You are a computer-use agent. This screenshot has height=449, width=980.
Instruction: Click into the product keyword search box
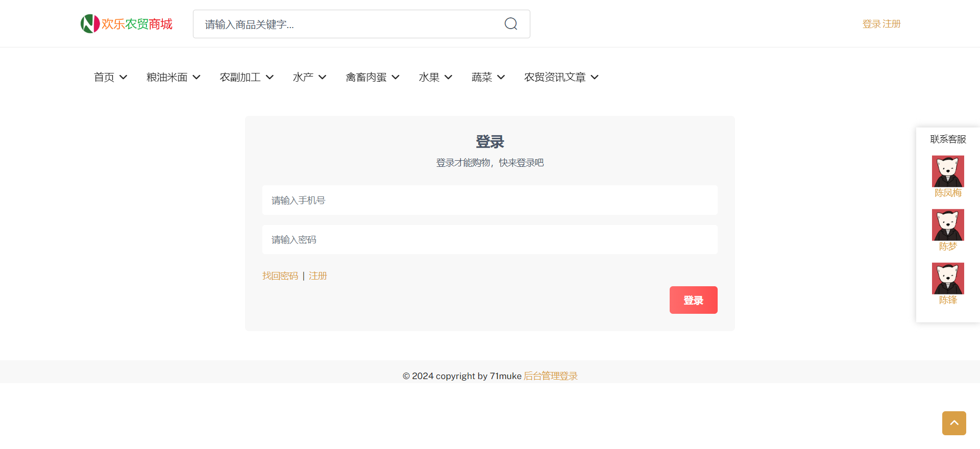click(x=347, y=24)
